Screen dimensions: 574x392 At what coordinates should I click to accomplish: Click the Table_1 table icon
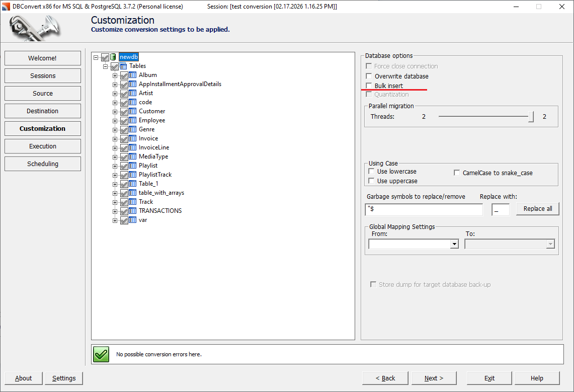point(132,184)
